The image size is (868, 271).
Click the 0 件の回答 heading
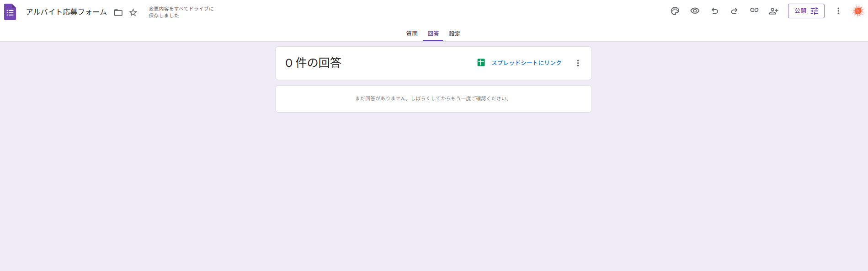point(314,63)
